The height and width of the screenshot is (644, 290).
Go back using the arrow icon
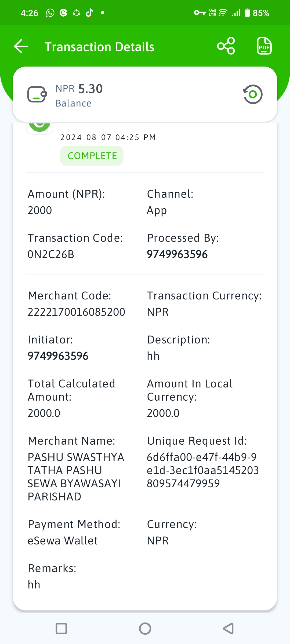(x=21, y=46)
